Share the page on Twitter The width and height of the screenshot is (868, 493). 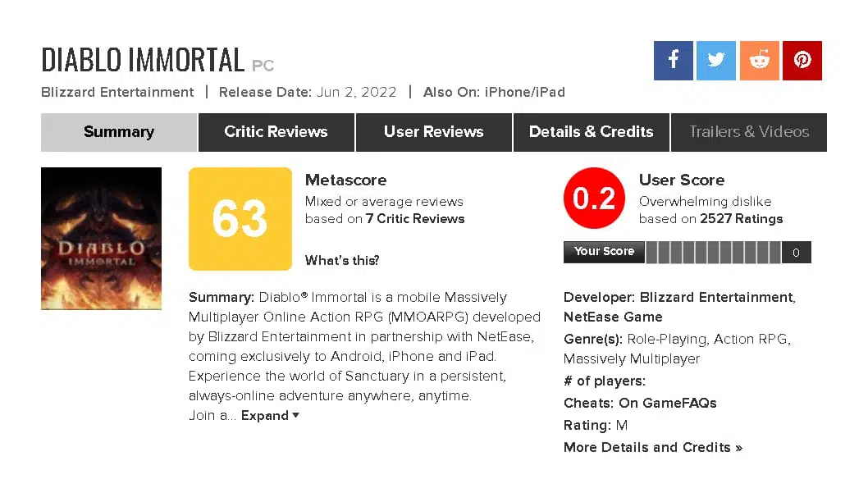click(x=716, y=60)
